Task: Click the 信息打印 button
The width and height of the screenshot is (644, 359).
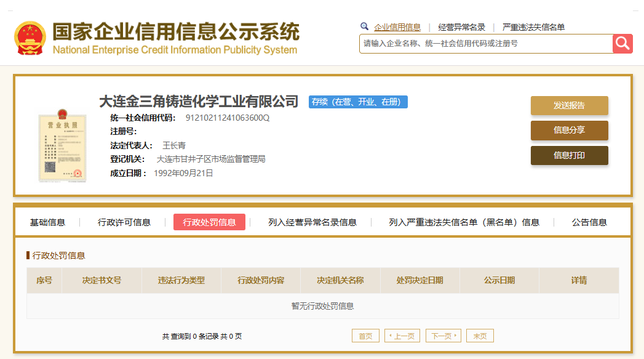Action: click(569, 155)
